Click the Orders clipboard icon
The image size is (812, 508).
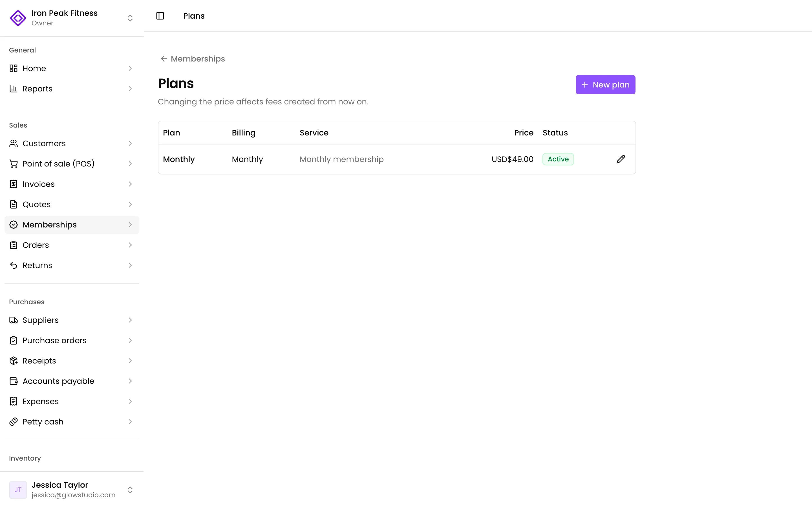[14, 245]
